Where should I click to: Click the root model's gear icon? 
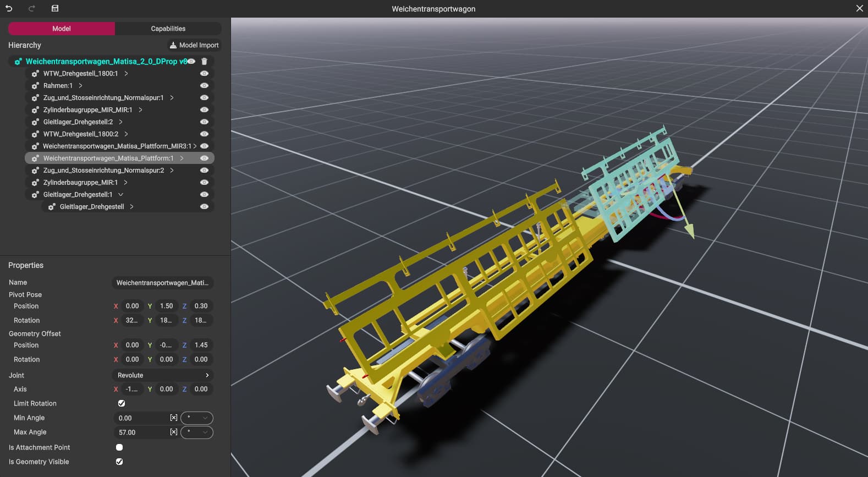click(18, 62)
